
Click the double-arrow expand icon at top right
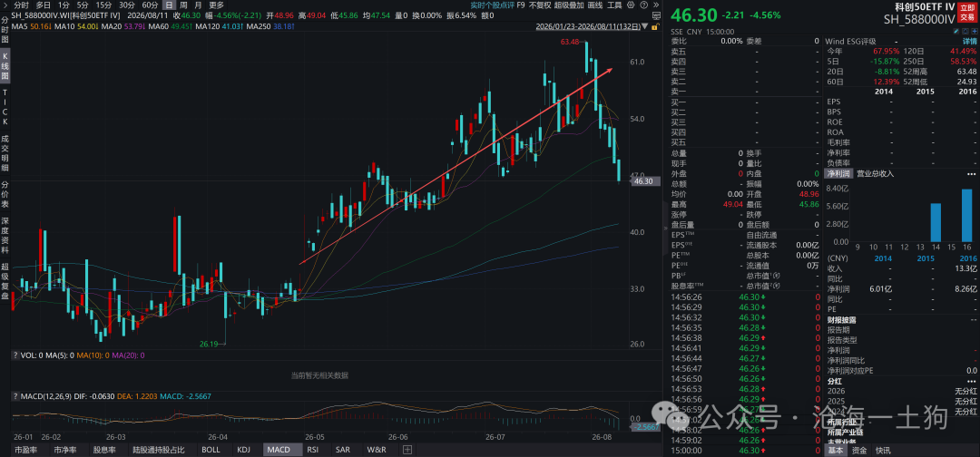click(x=656, y=5)
